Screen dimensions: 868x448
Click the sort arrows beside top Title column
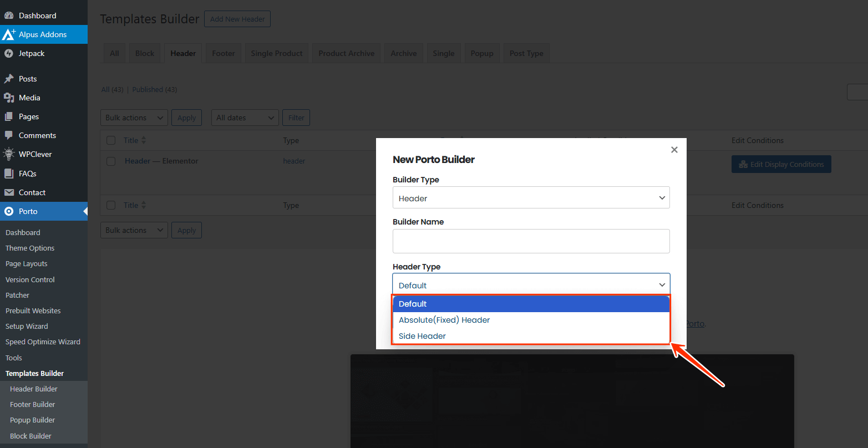pos(144,140)
